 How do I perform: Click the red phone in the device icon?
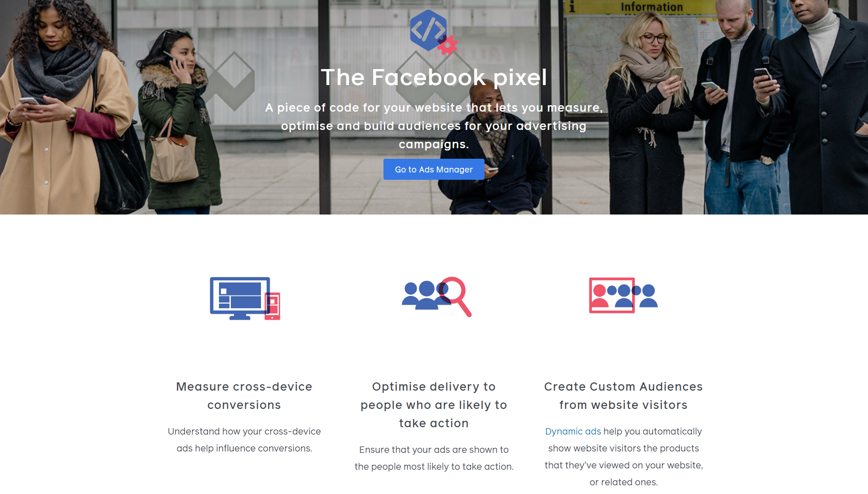pos(272,306)
